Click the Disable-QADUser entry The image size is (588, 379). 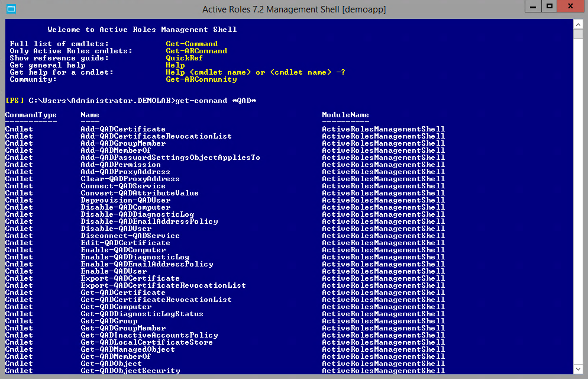117,229
